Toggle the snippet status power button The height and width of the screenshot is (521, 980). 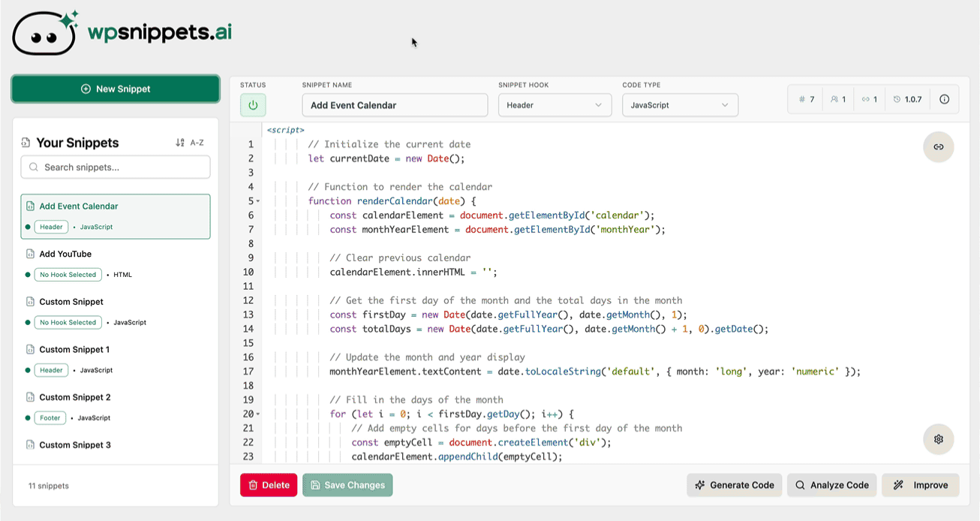click(x=253, y=105)
